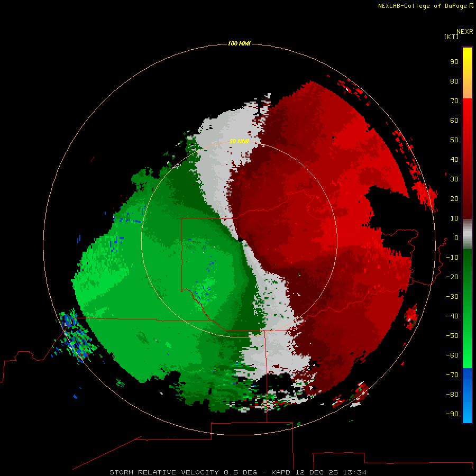Click the yellow top segment of color bar

467,56
